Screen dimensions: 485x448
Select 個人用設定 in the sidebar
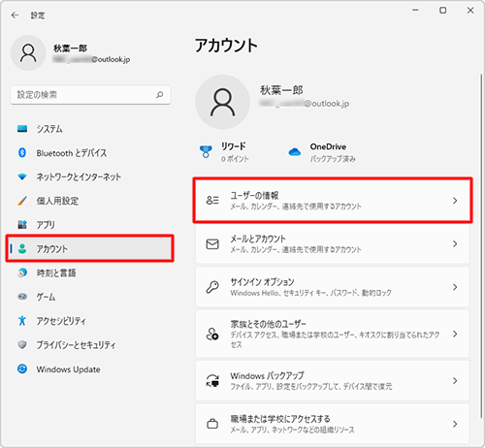pos(90,201)
